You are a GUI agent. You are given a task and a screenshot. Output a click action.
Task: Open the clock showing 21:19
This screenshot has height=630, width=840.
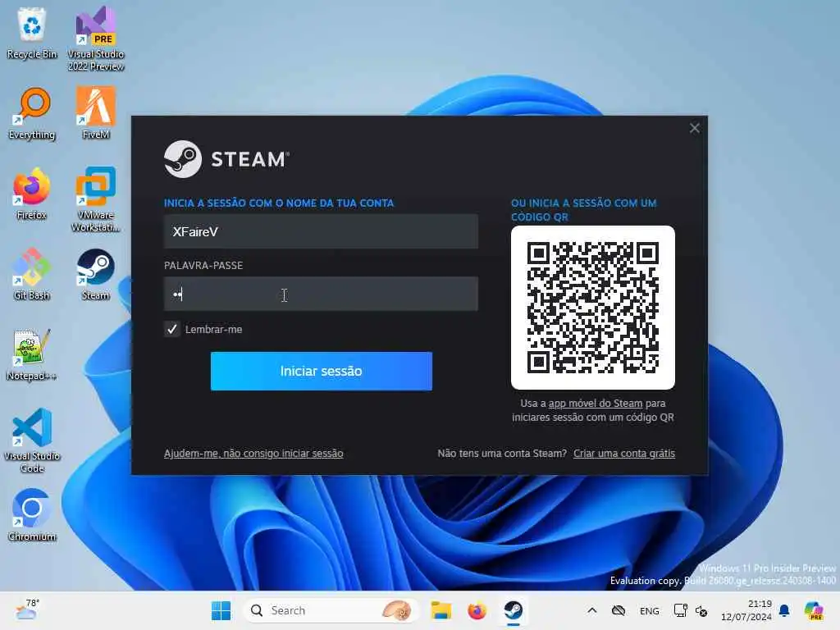[x=746, y=610]
